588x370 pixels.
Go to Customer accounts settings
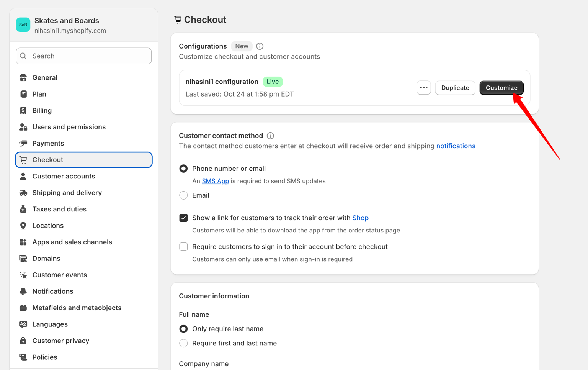click(64, 176)
